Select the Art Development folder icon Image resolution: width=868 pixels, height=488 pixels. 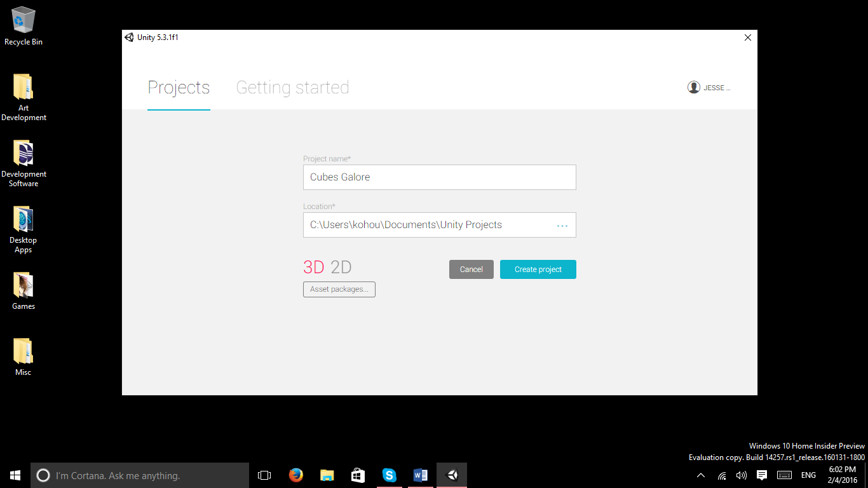click(x=24, y=97)
